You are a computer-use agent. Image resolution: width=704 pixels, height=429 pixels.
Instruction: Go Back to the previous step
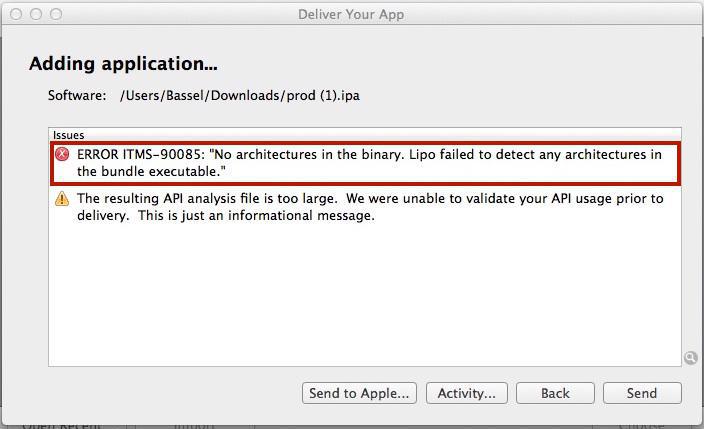(x=555, y=393)
